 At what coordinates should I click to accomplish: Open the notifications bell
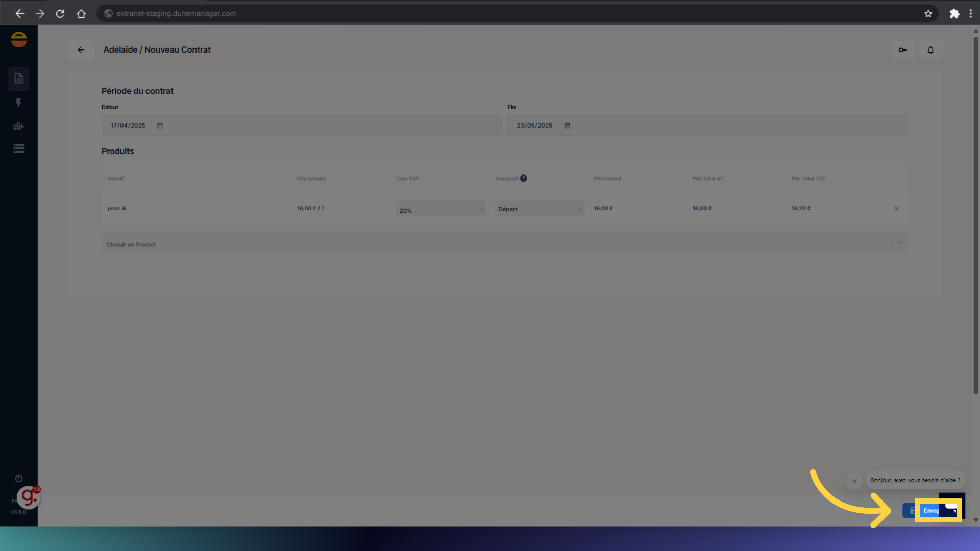(x=930, y=50)
